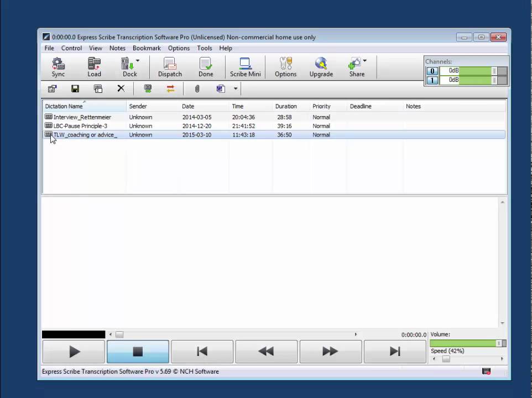Load a new dictation file

coord(94,67)
